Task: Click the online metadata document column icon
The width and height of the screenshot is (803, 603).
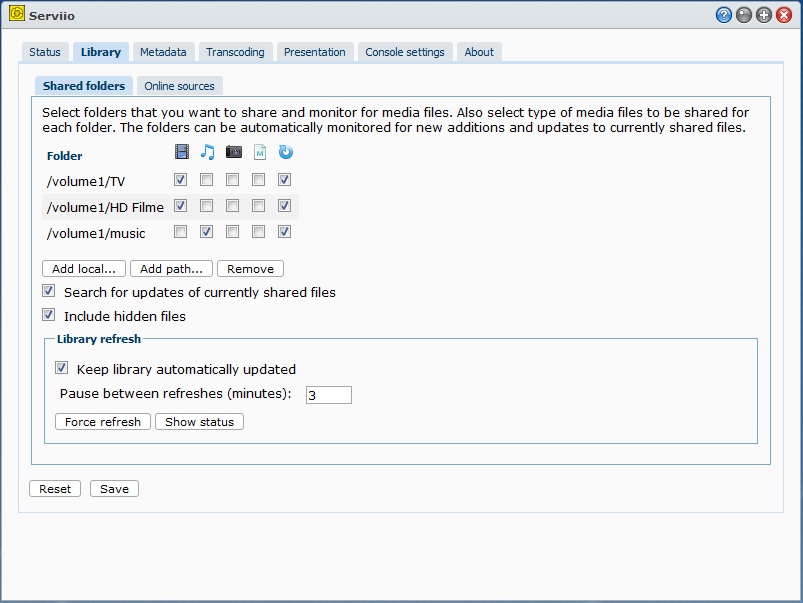Action: pyautogui.click(x=260, y=152)
